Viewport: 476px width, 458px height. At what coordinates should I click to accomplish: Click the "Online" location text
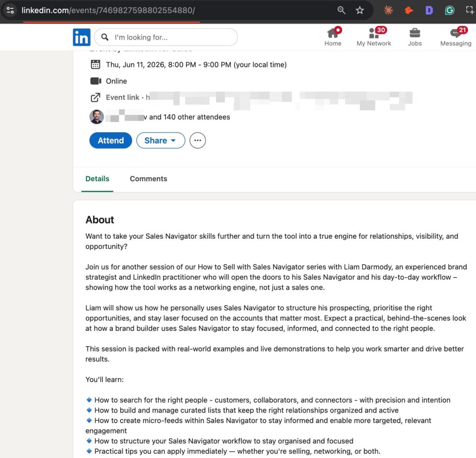[x=116, y=81]
